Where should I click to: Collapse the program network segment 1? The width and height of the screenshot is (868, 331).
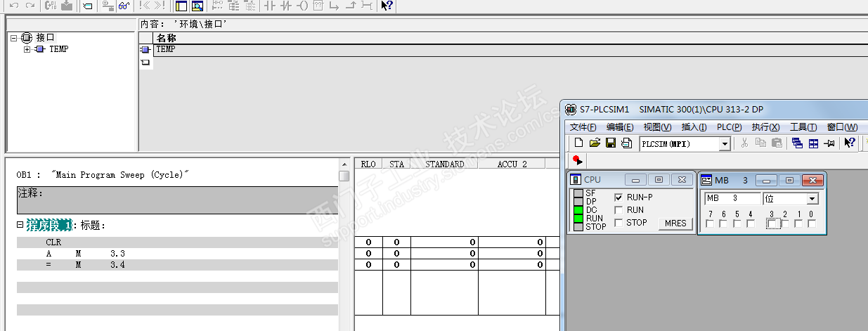[20, 225]
